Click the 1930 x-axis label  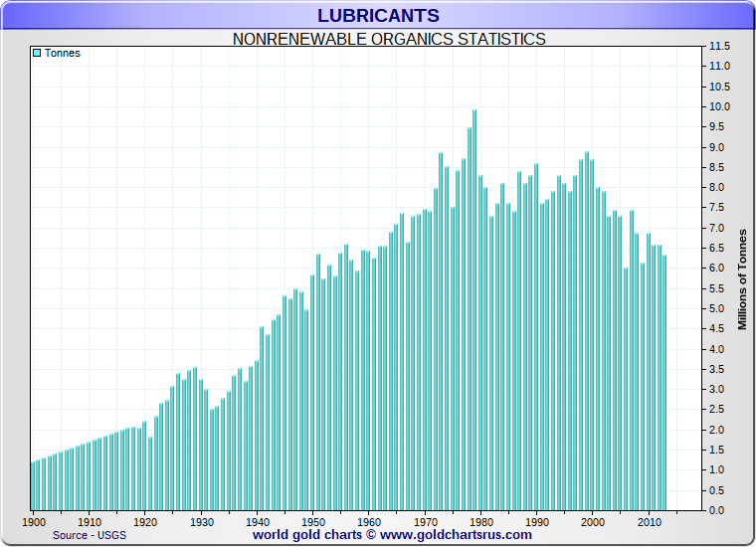pos(201,521)
